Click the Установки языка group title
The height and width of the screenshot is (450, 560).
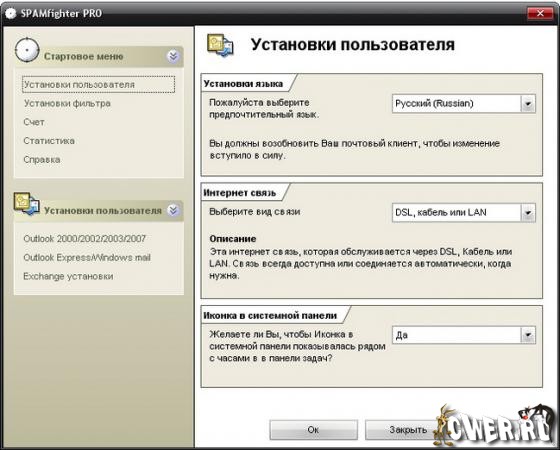pyautogui.click(x=243, y=84)
